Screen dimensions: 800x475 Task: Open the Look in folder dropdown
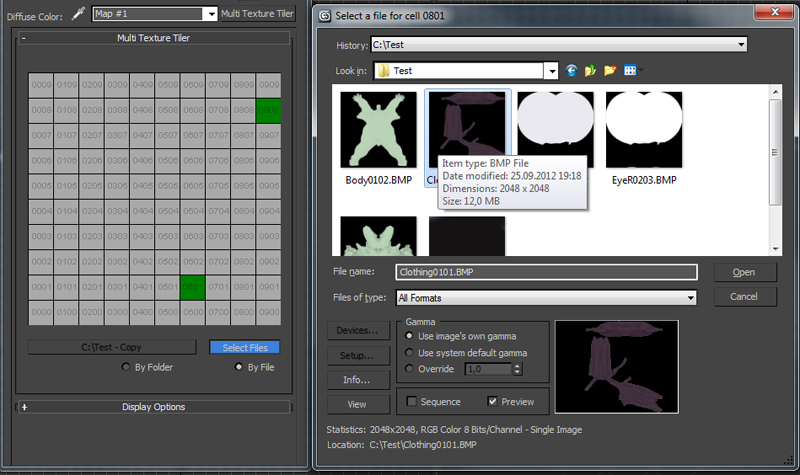point(552,71)
